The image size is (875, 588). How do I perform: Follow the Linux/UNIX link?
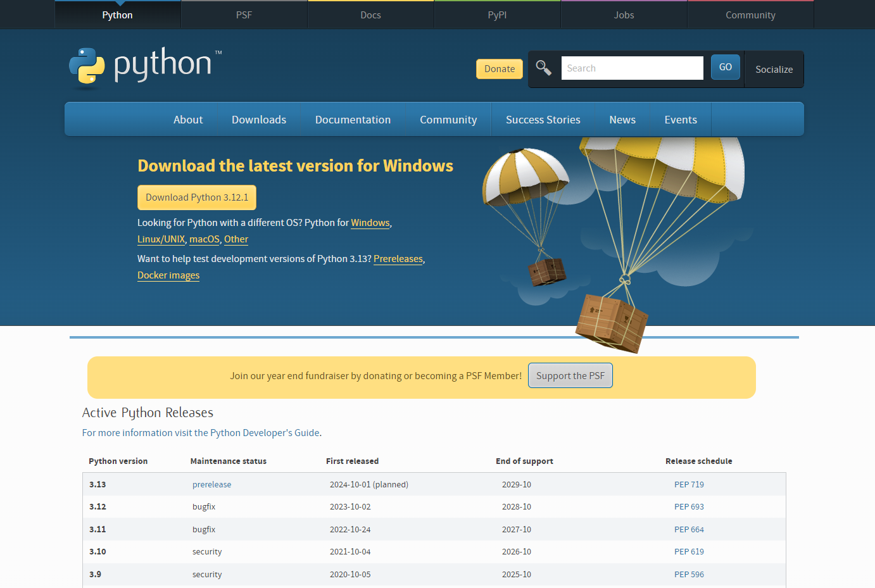click(161, 239)
